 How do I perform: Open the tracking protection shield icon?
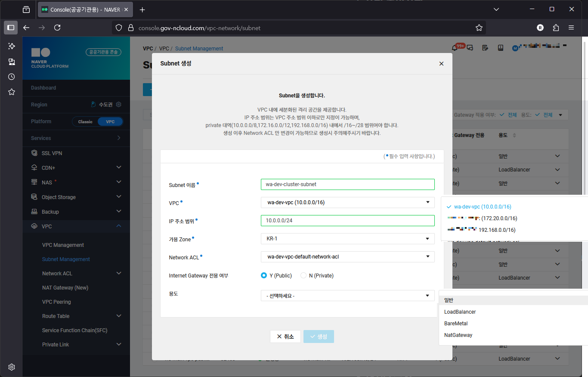(x=119, y=28)
